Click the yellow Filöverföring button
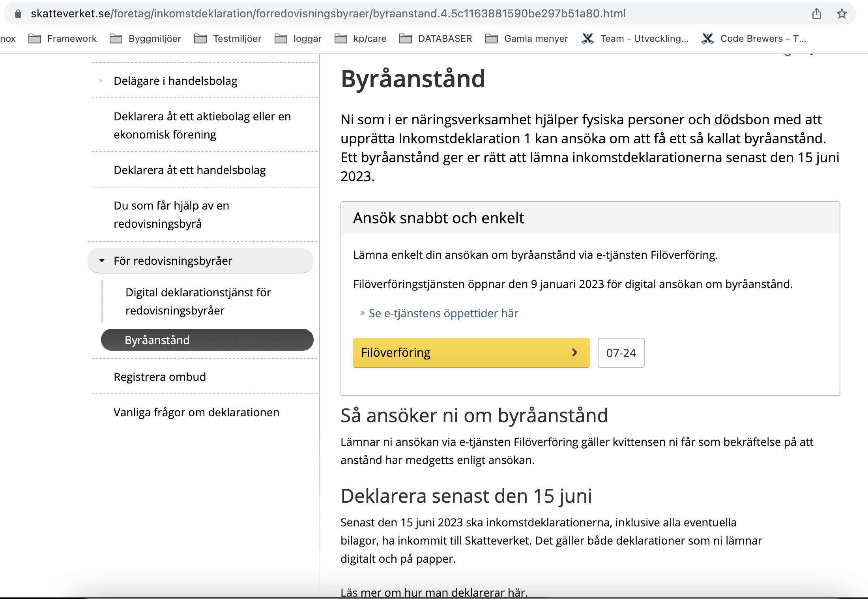 [x=471, y=352]
